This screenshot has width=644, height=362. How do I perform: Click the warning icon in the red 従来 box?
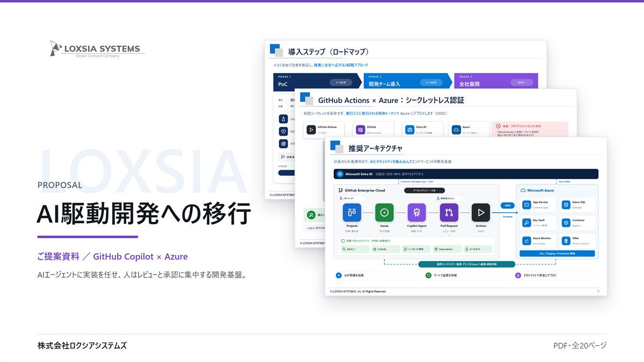(x=499, y=126)
